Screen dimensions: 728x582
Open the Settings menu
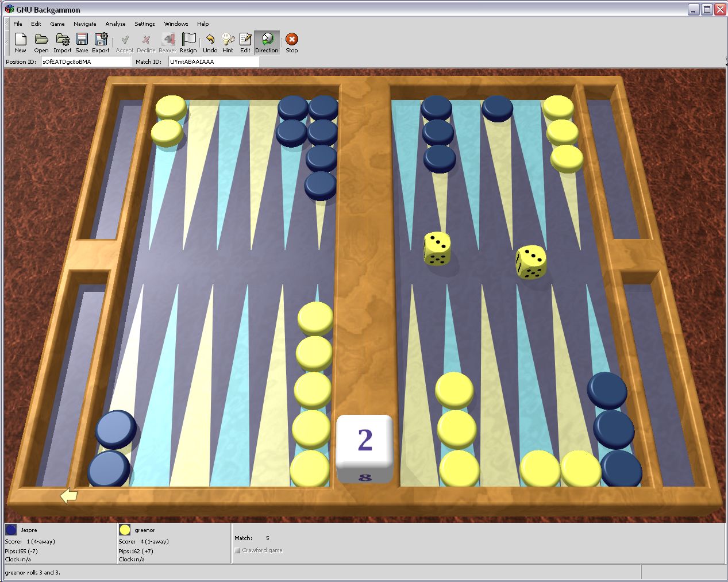[x=145, y=24]
